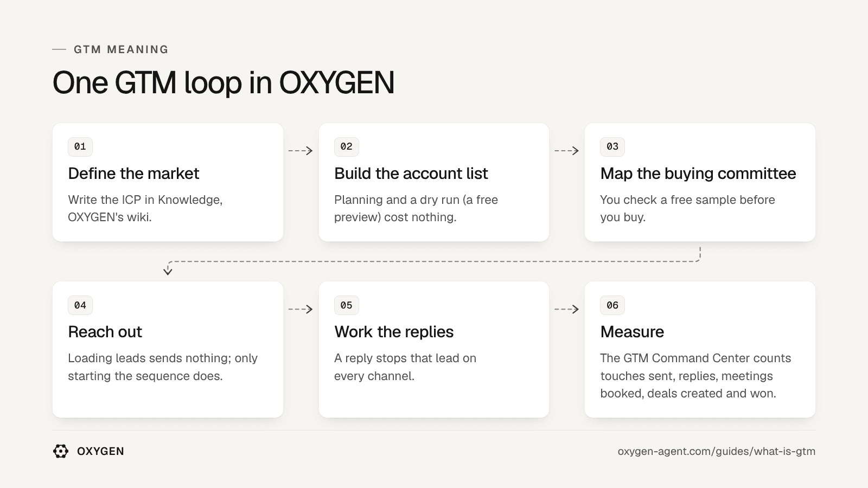Click the 'Reach out' card title
This screenshot has height=488, width=868.
click(105, 332)
